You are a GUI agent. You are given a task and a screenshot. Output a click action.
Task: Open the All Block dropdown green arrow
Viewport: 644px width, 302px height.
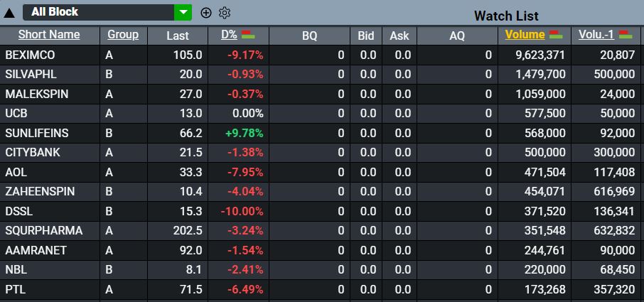pos(183,12)
